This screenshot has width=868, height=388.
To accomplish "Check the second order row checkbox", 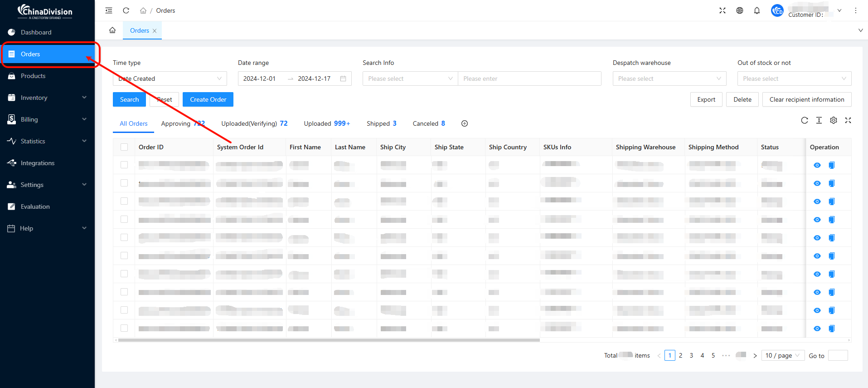I will (124, 183).
